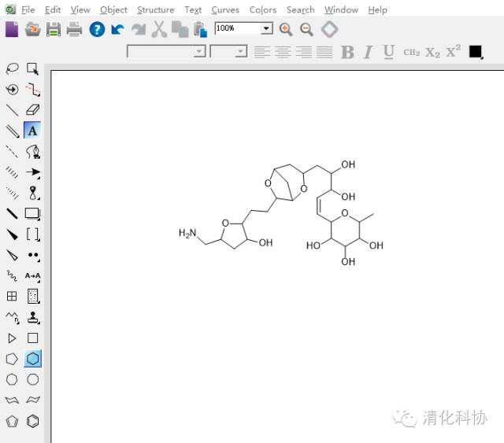Save the document with the floppy disk icon
This screenshot has width=504, height=443.
click(x=54, y=30)
